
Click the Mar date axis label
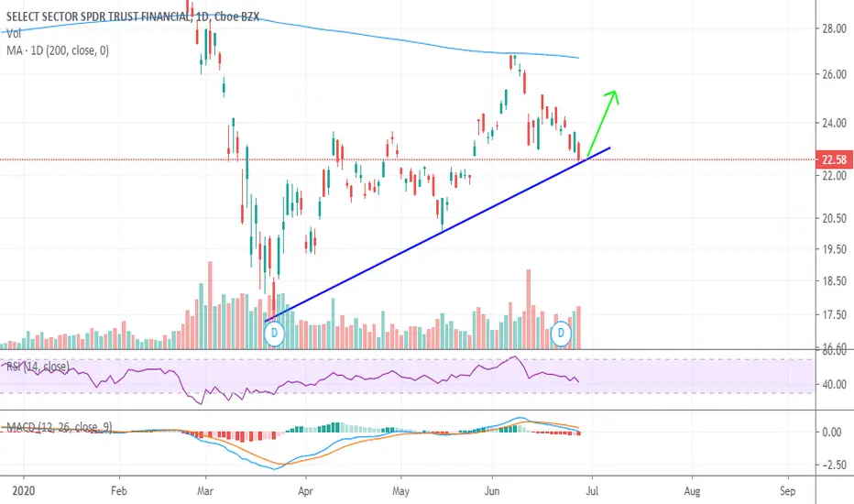[x=205, y=491]
